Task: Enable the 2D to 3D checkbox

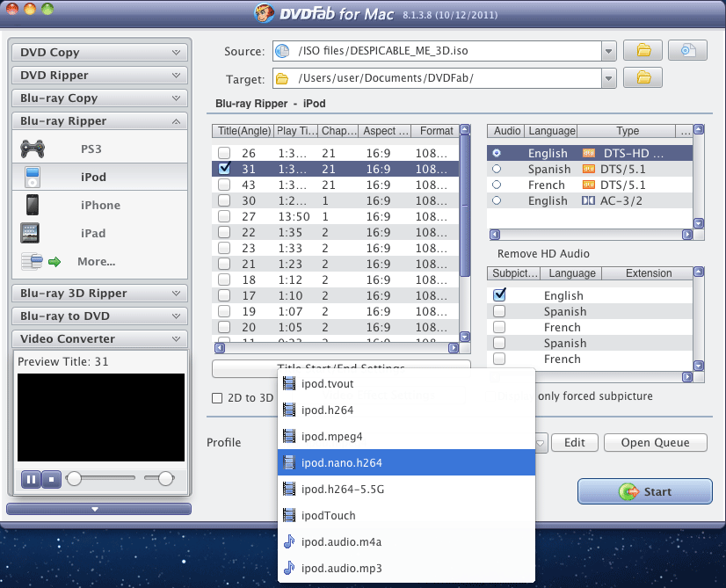Action: coord(217,398)
